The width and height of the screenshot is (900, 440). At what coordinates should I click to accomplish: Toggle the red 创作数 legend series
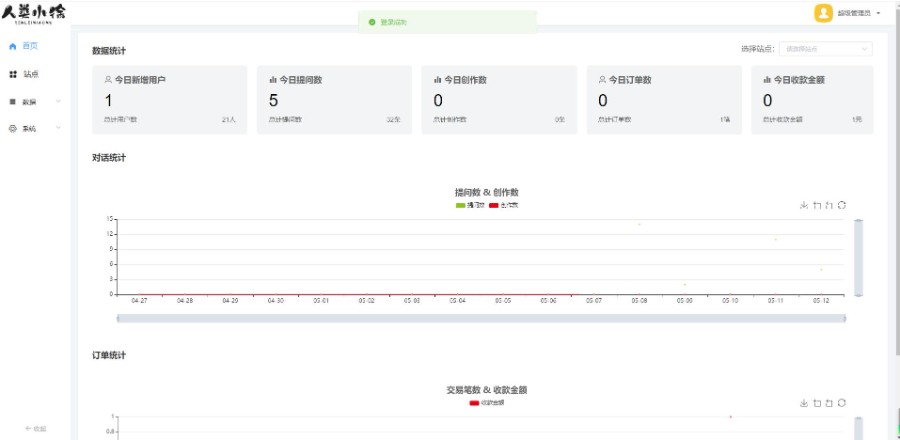tap(504, 205)
